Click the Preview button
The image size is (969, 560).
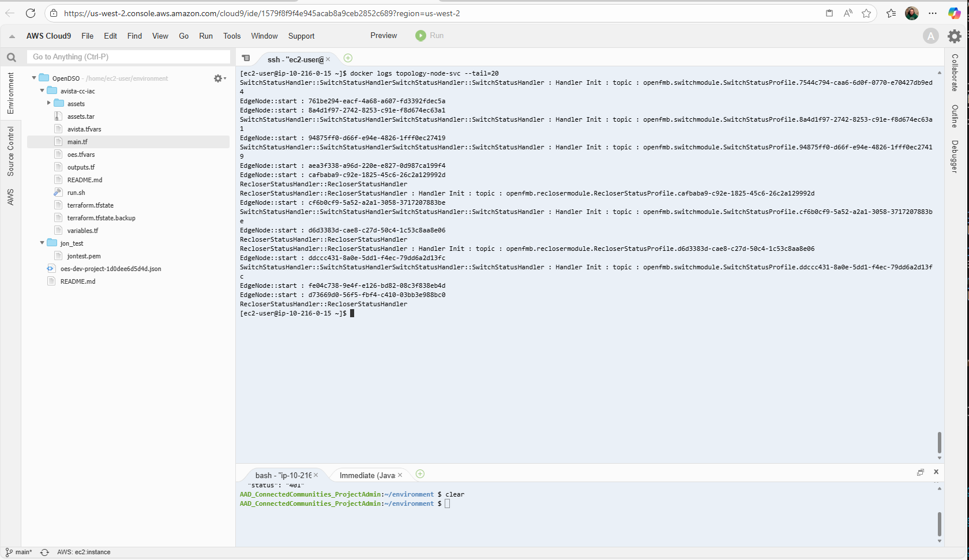(x=384, y=36)
